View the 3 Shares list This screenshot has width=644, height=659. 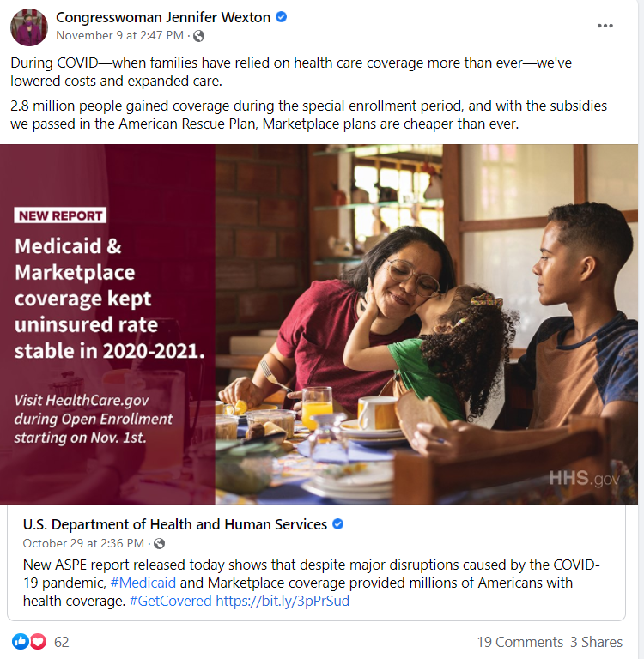[596, 642]
